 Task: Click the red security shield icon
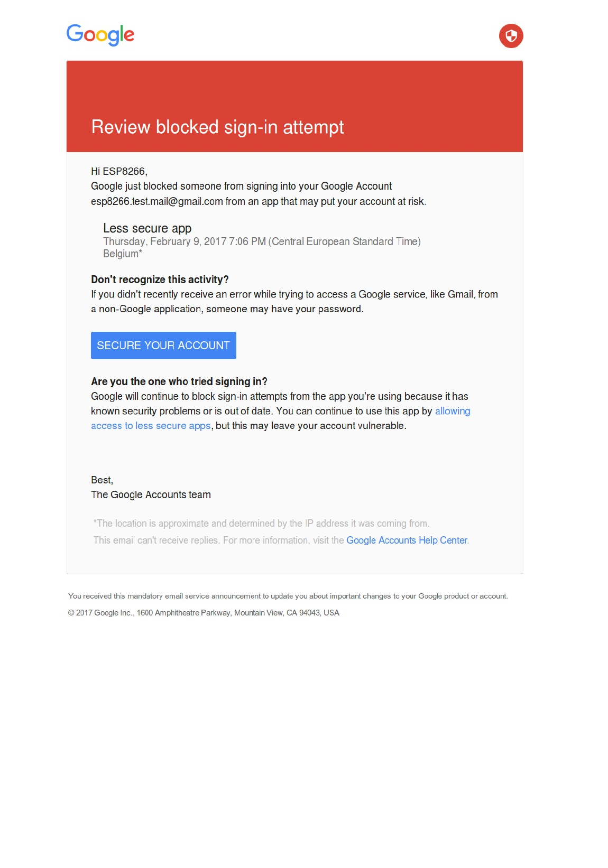[x=511, y=36]
